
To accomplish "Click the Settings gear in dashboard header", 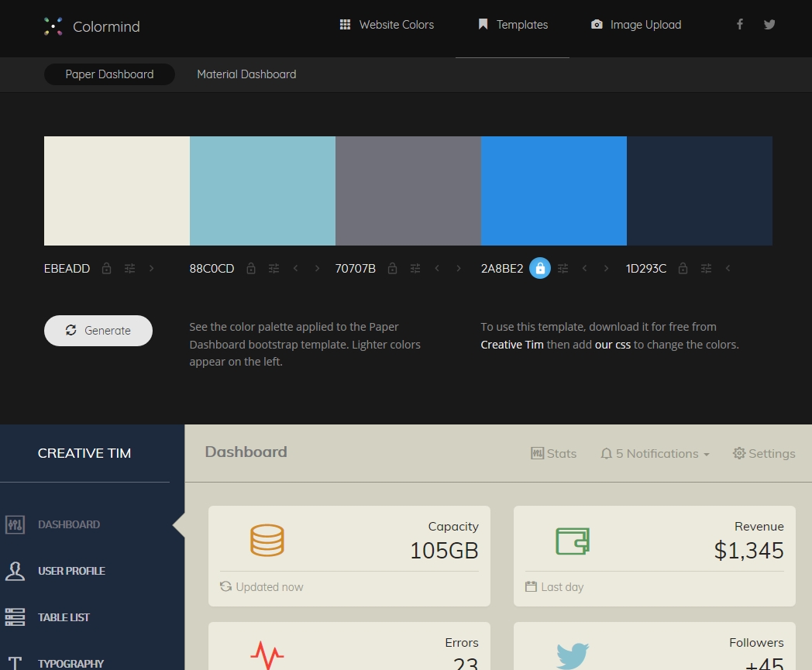I will (x=764, y=453).
